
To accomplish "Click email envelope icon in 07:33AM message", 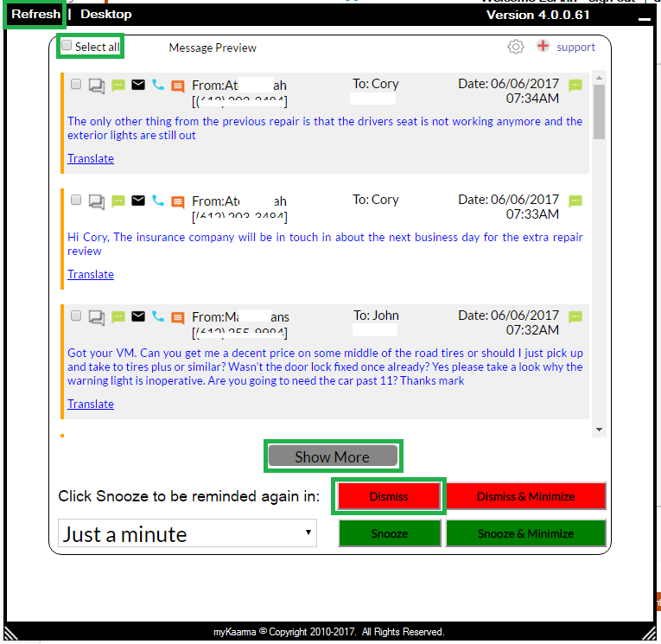I will pyautogui.click(x=138, y=201).
